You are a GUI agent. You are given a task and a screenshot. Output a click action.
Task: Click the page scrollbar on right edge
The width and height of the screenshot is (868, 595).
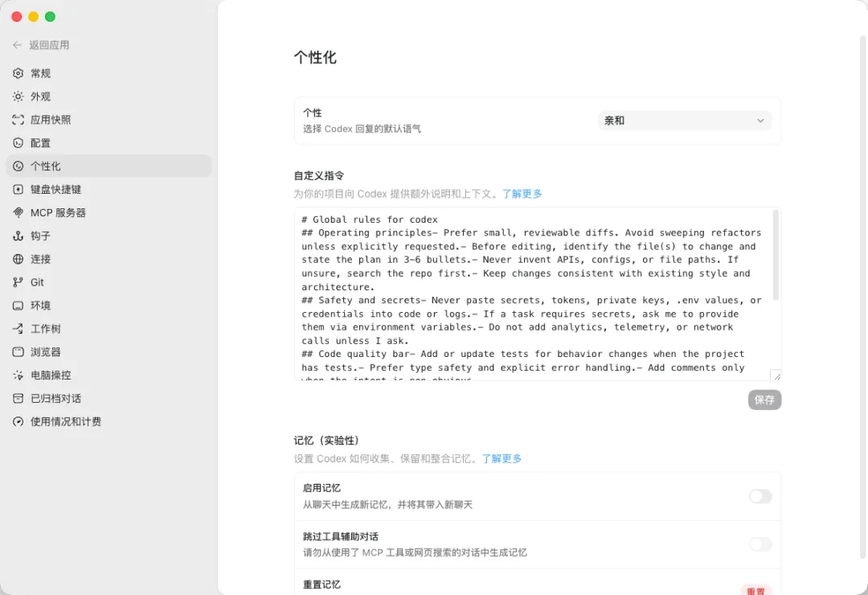point(862,297)
